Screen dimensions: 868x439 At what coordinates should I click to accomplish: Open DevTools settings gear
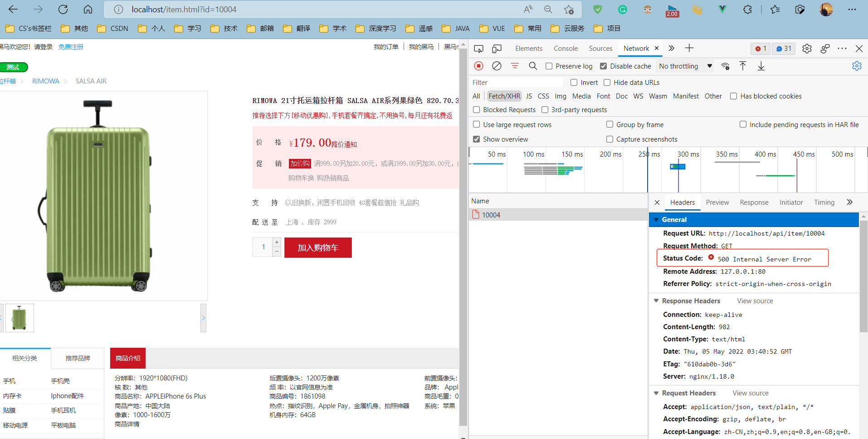[x=807, y=49]
